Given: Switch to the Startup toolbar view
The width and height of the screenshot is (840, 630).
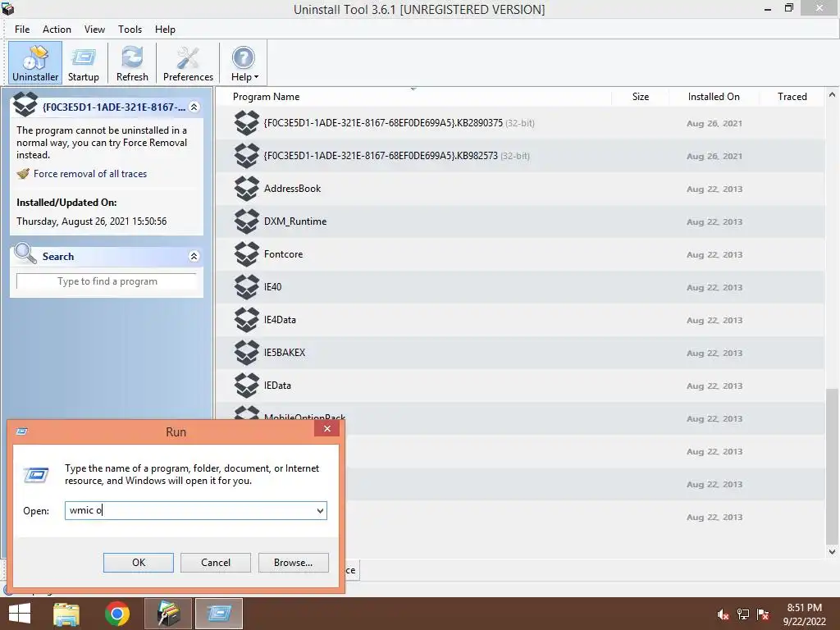Looking at the screenshot, I should [x=84, y=63].
